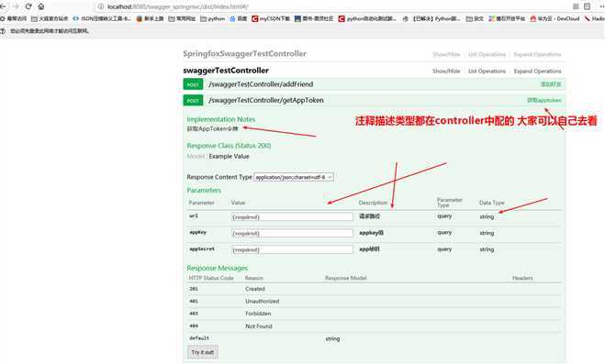Click List Operations in the swaggerTestController row
The height and width of the screenshot is (364, 605).
[487, 72]
